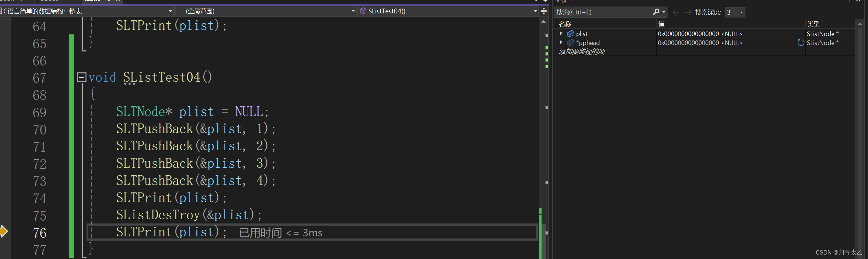This screenshot has width=868, height=259.
Task: Click the plist variable object icon
Action: coord(571,34)
